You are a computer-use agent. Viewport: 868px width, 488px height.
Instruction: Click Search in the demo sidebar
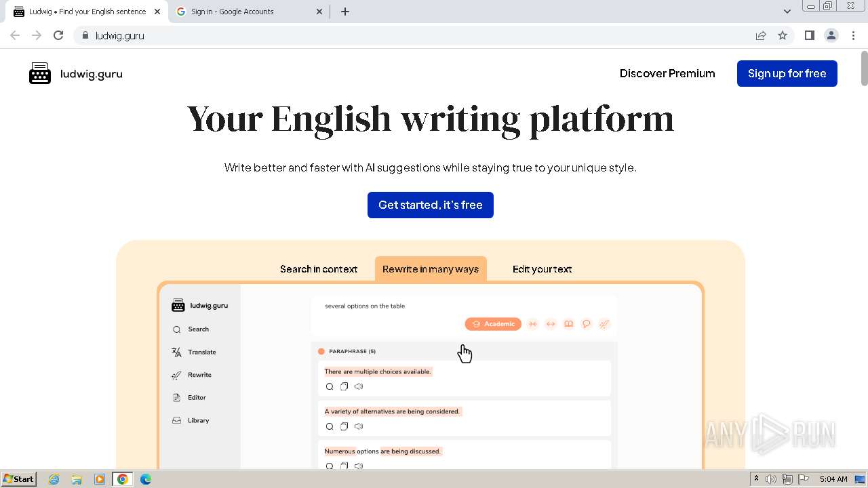coord(191,329)
